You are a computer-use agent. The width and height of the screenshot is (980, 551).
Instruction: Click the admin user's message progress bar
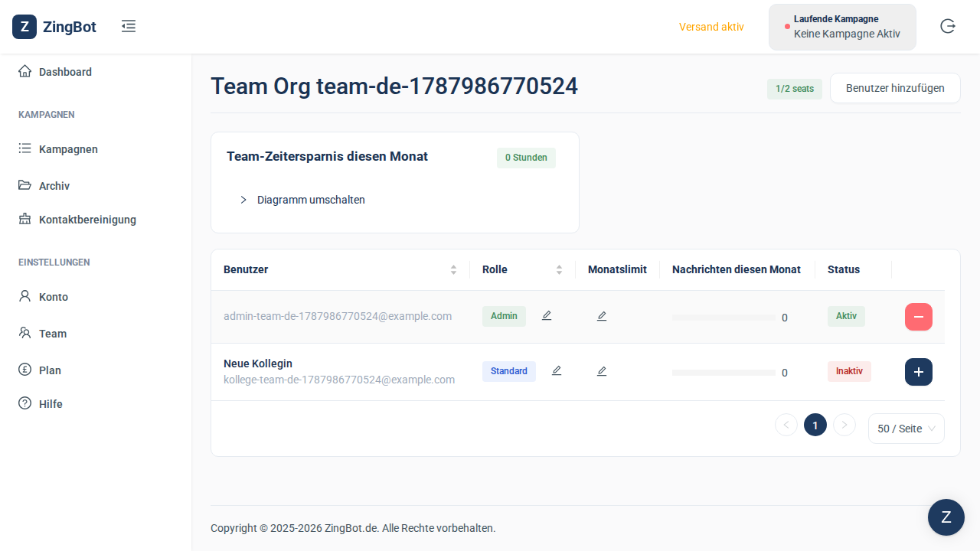click(724, 318)
